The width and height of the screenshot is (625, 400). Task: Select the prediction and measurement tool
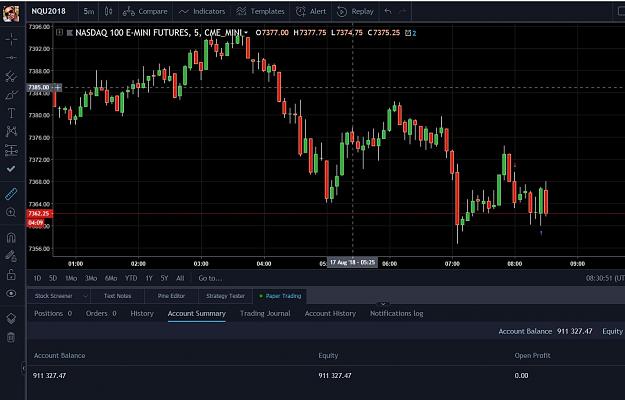(11, 150)
